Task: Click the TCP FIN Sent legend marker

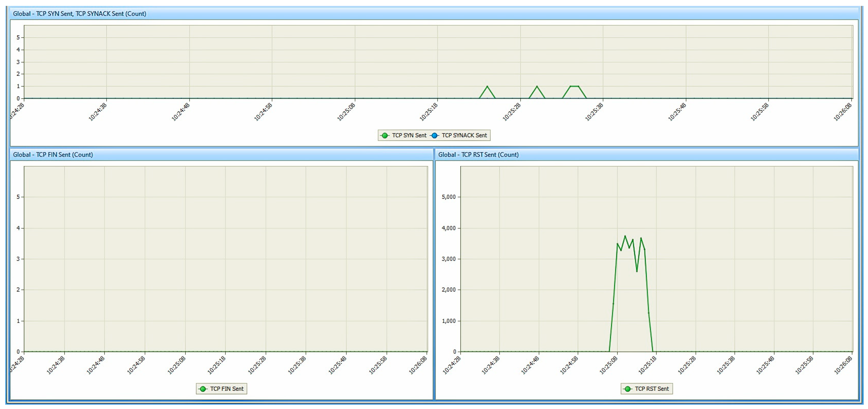Action: pyautogui.click(x=203, y=389)
